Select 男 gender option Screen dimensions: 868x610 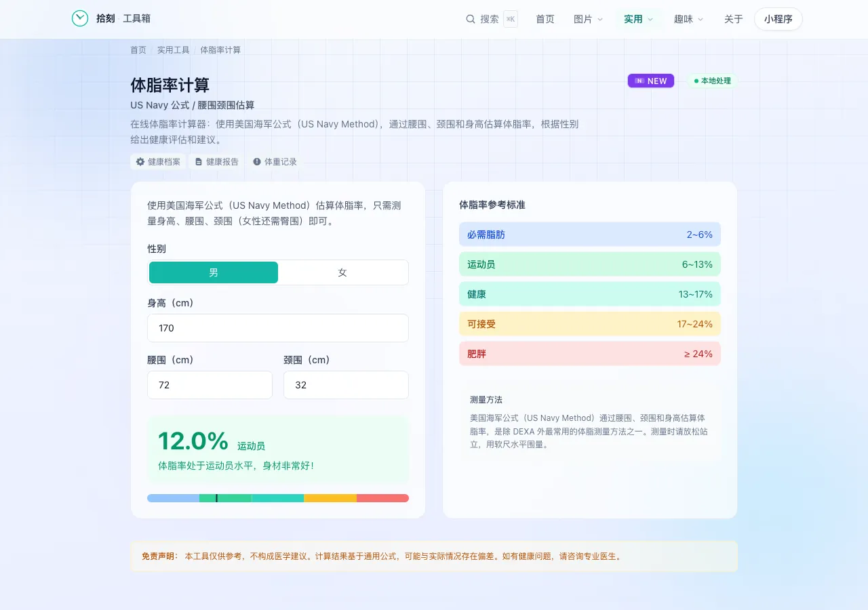pos(214,272)
